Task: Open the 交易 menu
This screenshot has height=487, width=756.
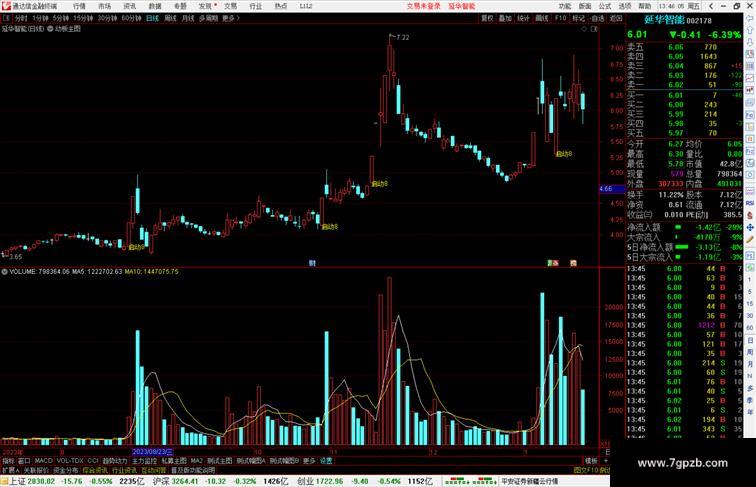Action: click(230, 6)
